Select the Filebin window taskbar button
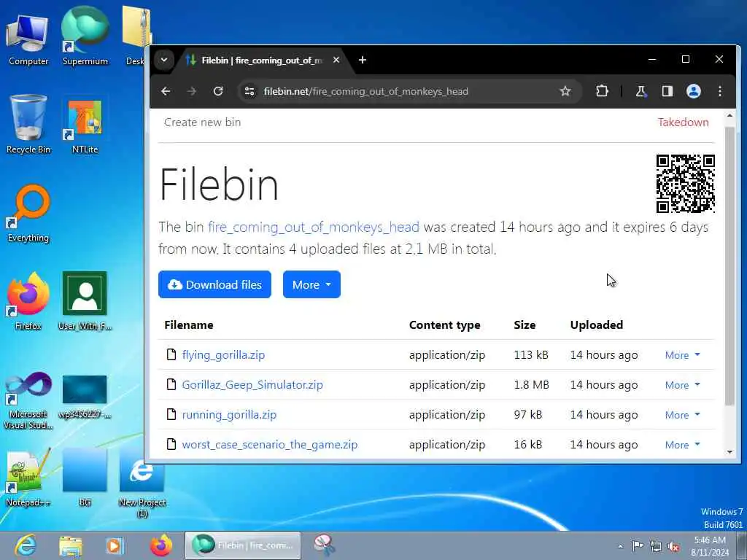This screenshot has width=747, height=560. (x=243, y=545)
